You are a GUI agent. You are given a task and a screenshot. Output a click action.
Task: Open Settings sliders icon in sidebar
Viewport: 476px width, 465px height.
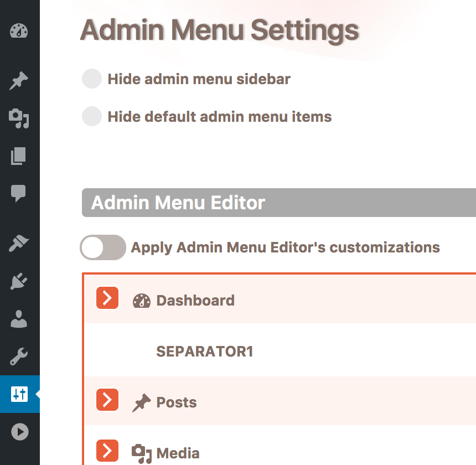[x=19, y=394]
